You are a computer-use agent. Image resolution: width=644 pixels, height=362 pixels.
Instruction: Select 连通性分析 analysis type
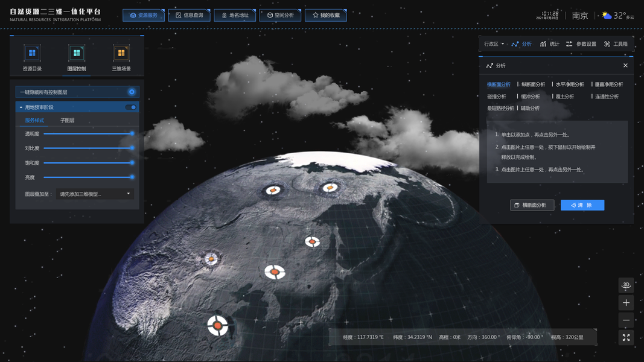pos(607,97)
